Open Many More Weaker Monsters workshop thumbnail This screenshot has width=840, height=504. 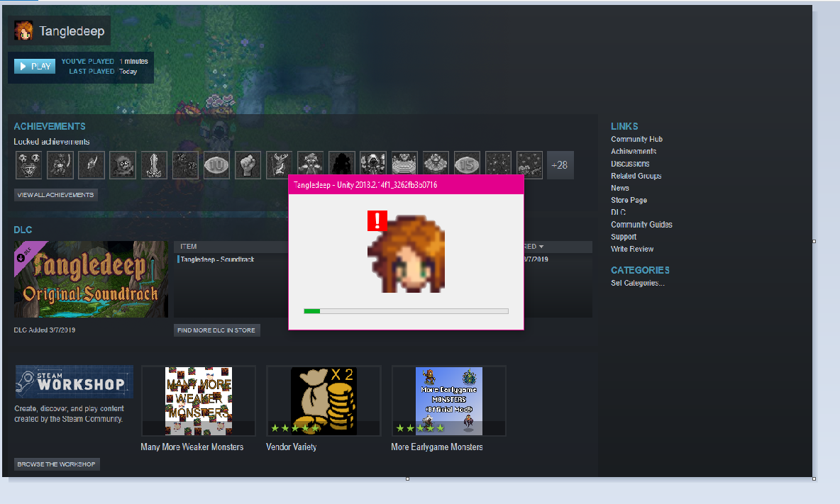pyautogui.click(x=199, y=401)
